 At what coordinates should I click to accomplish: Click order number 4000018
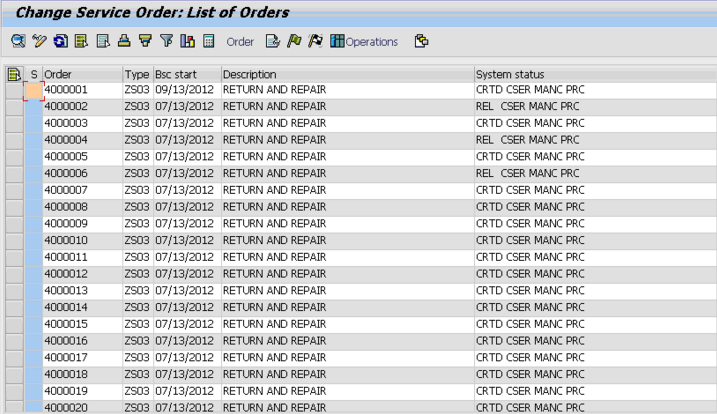click(x=66, y=374)
